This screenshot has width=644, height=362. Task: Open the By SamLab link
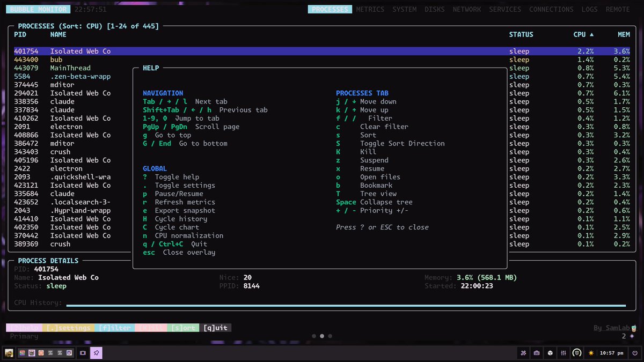(612, 328)
